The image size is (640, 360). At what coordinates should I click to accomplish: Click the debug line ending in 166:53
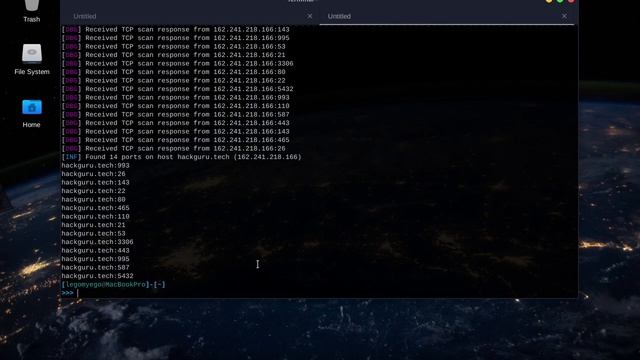(173, 47)
